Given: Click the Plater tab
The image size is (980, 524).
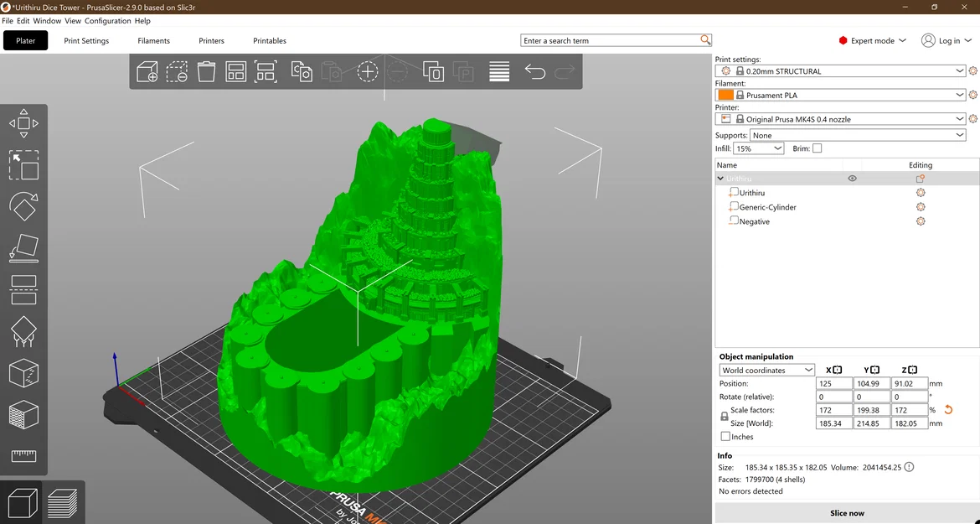Looking at the screenshot, I should [x=26, y=40].
